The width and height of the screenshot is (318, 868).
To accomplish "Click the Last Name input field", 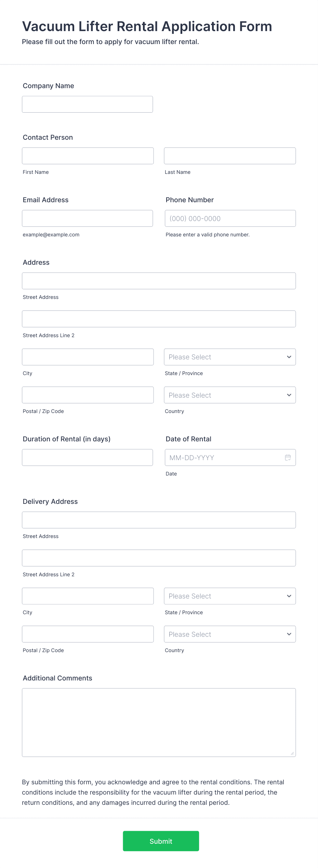I will (x=230, y=156).
